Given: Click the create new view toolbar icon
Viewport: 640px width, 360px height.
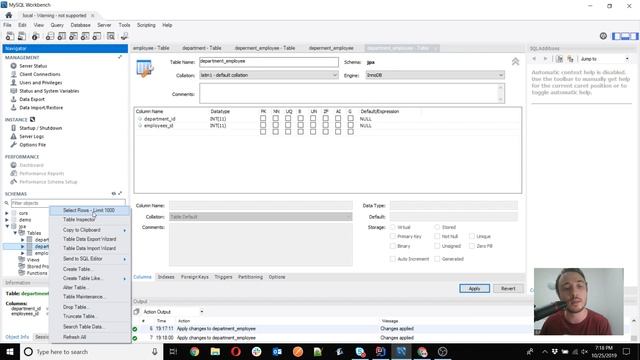Looking at the screenshot, I should point(73,36).
